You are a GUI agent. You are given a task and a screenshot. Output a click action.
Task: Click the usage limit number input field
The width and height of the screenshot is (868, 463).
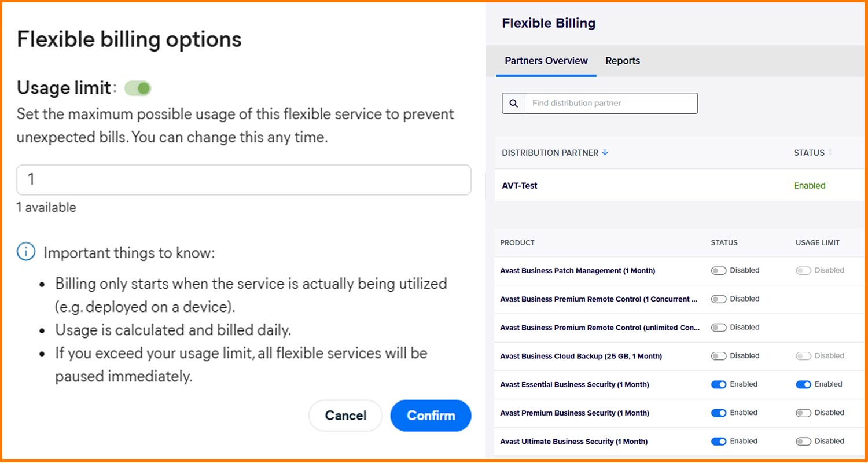point(243,179)
